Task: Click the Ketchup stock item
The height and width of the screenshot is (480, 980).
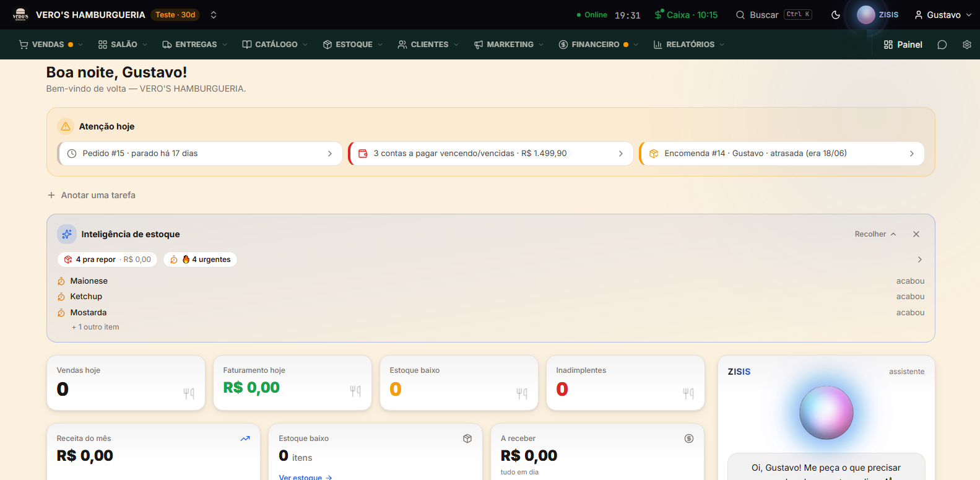Action: click(x=491, y=297)
